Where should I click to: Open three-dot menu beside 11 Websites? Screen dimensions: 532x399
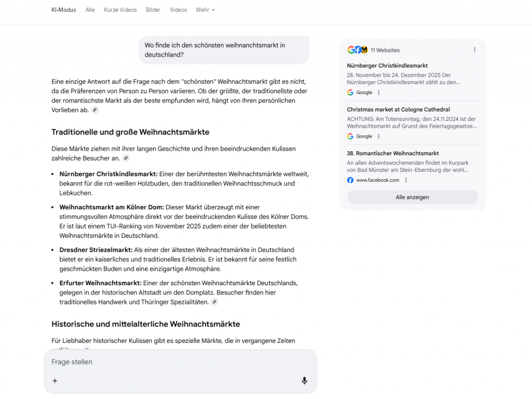tap(474, 50)
